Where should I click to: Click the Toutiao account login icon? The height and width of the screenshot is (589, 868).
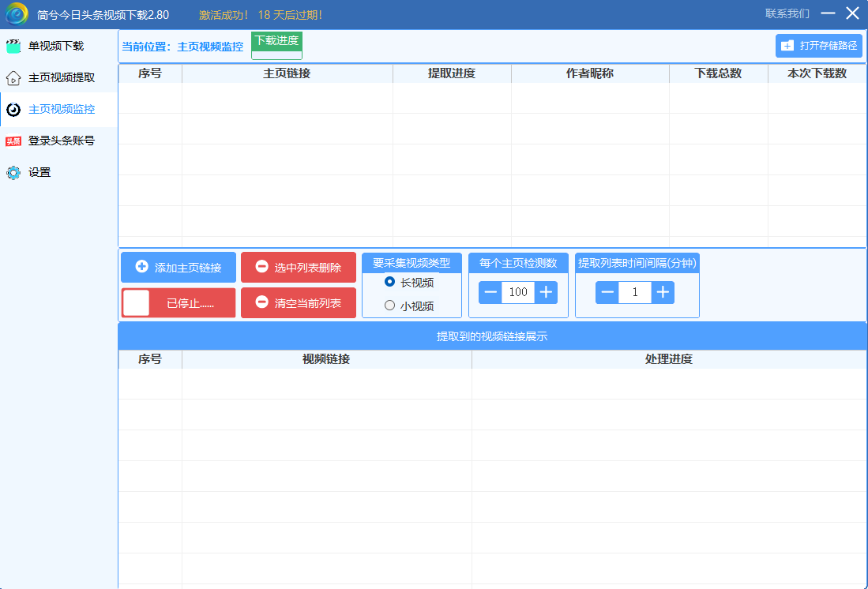(13, 141)
